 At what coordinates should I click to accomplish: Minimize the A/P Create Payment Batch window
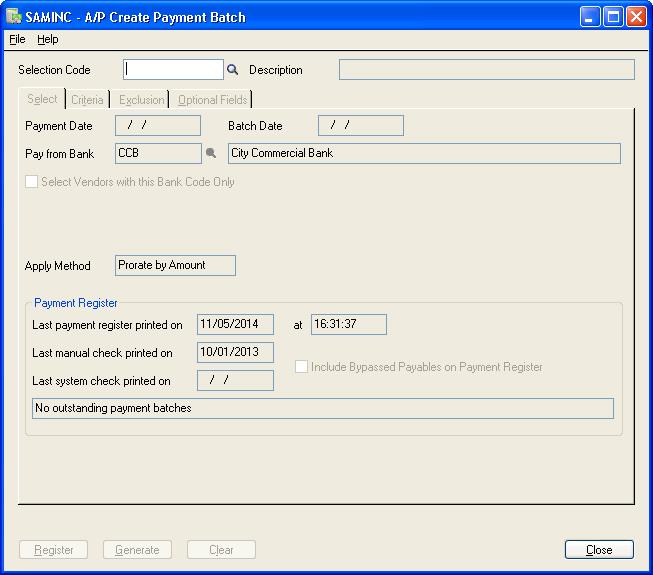(x=589, y=17)
